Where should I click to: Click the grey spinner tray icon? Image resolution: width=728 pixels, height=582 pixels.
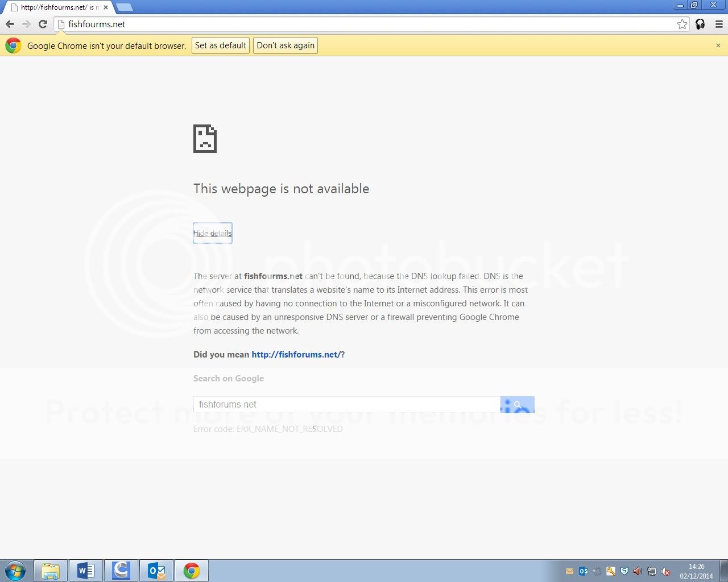(x=597, y=571)
